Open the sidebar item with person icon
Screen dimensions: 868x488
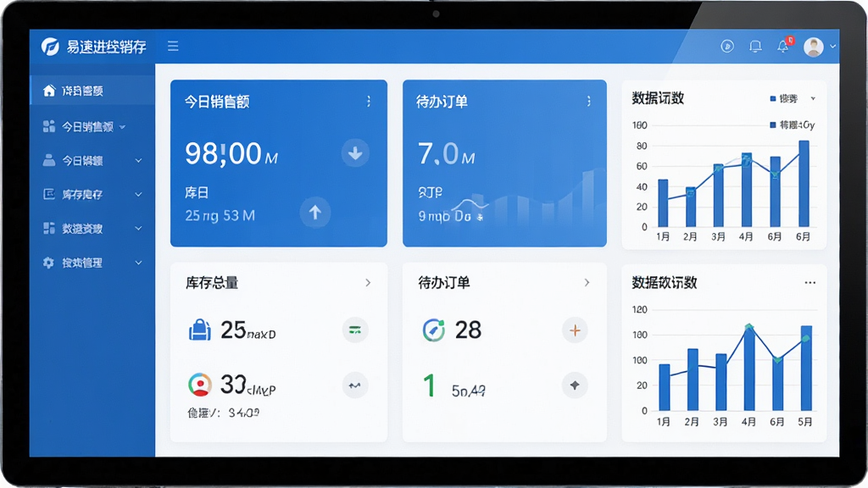click(x=92, y=160)
